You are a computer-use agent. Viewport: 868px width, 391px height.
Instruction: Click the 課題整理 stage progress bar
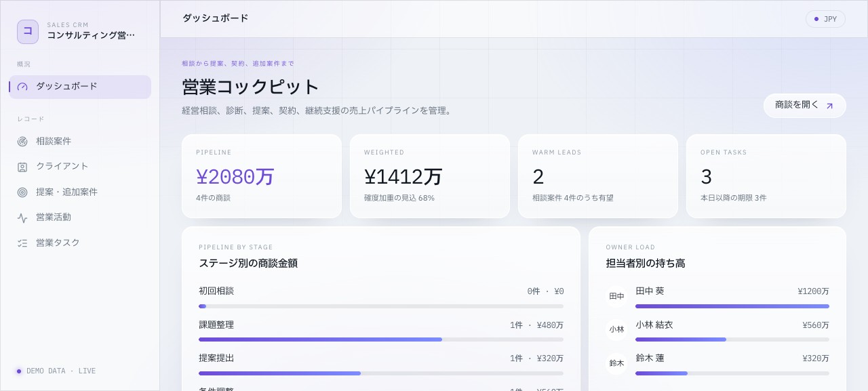[x=381, y=339]
